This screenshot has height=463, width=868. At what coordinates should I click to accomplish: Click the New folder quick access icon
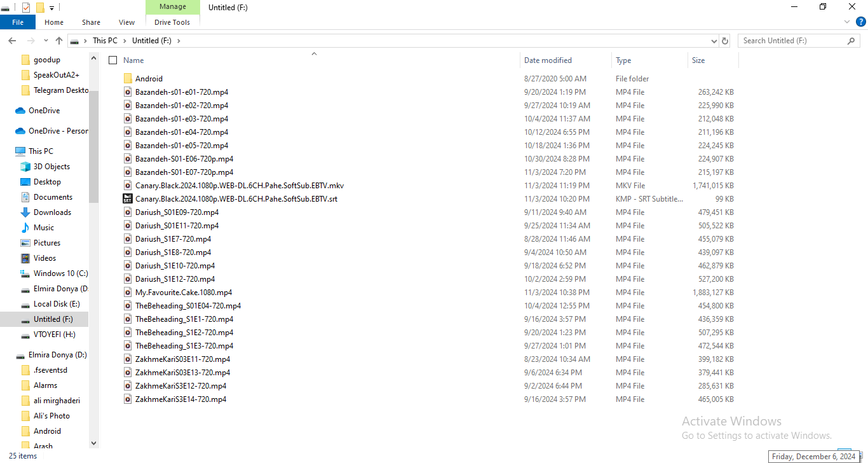(40, 8)
